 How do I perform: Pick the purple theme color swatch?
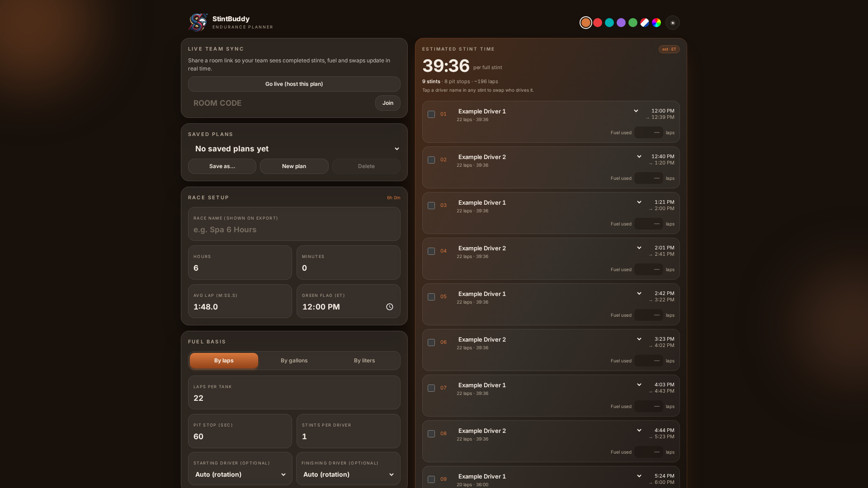point(621,23)
